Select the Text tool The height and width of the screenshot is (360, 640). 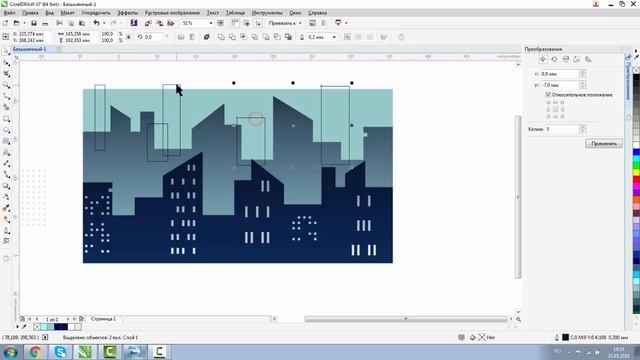(7, 152)
